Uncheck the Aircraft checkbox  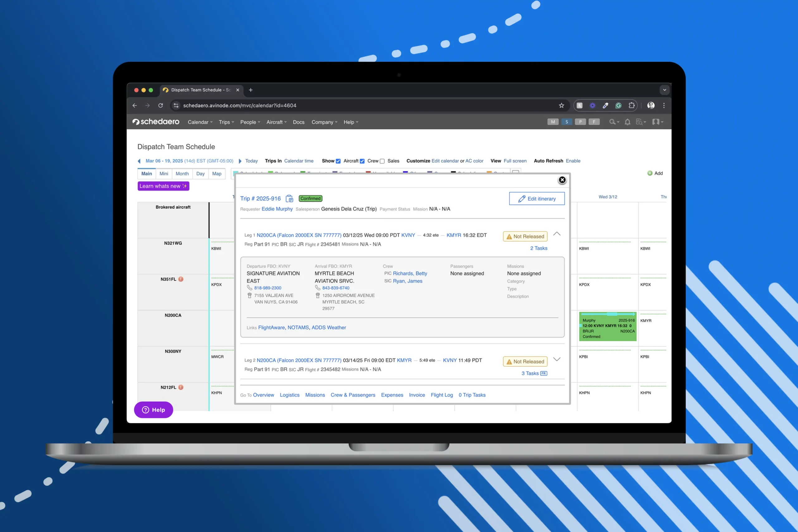(338, 161)
